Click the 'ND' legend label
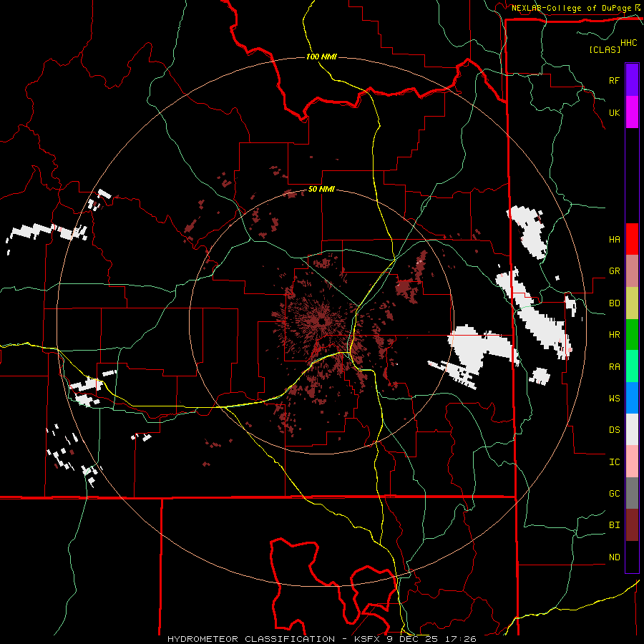 click(614, 557)
